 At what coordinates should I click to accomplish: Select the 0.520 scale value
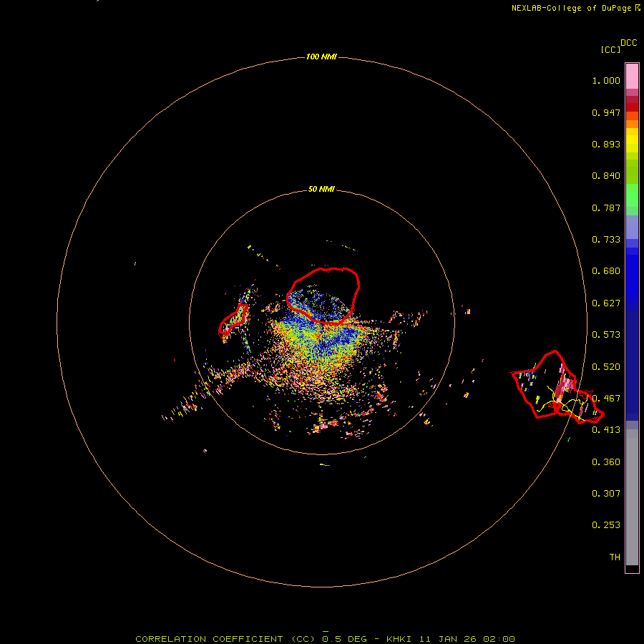point(606,367)
